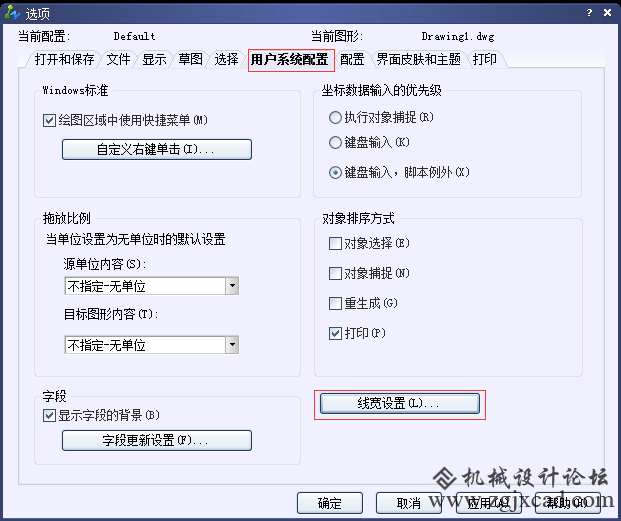Click the 当前配置 label
The height and width of the screenshot is (521, 621).
[x=44, y=36]
